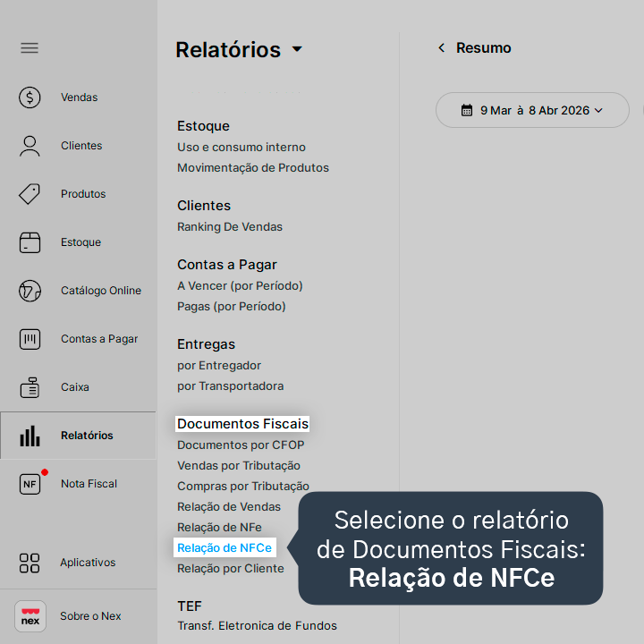Image resolution: width=644 pixels, height=644 pixels.
Task: Click the Resumo title text
Action: 483,48
